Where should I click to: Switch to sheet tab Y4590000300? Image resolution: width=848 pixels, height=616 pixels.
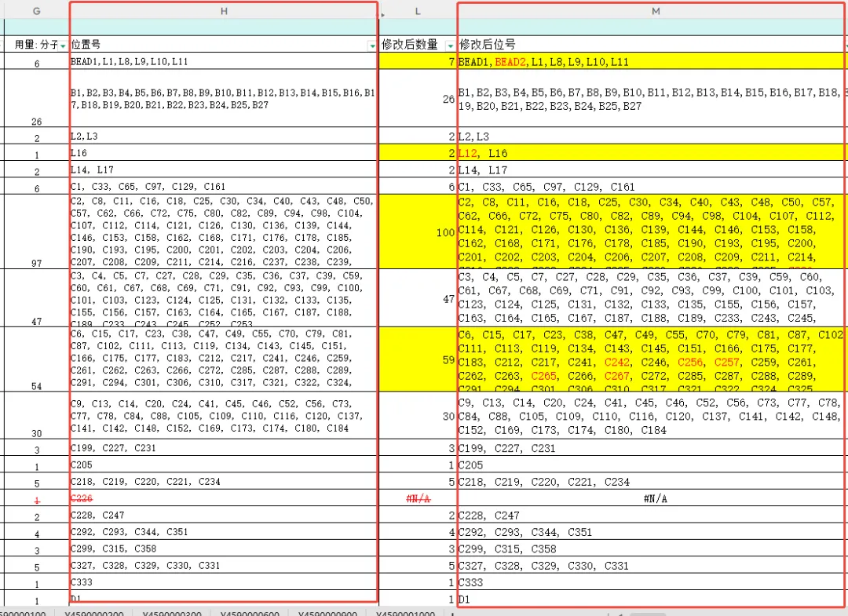coord(172,613)
